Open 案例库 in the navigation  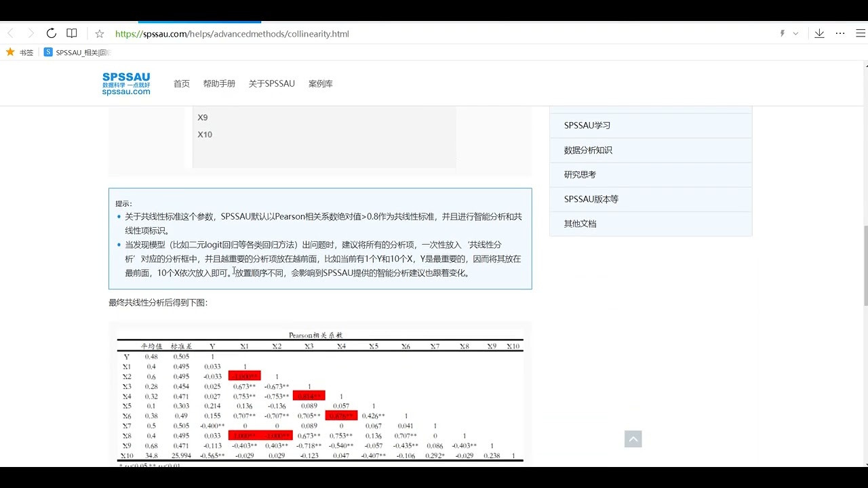pos(320,84)
